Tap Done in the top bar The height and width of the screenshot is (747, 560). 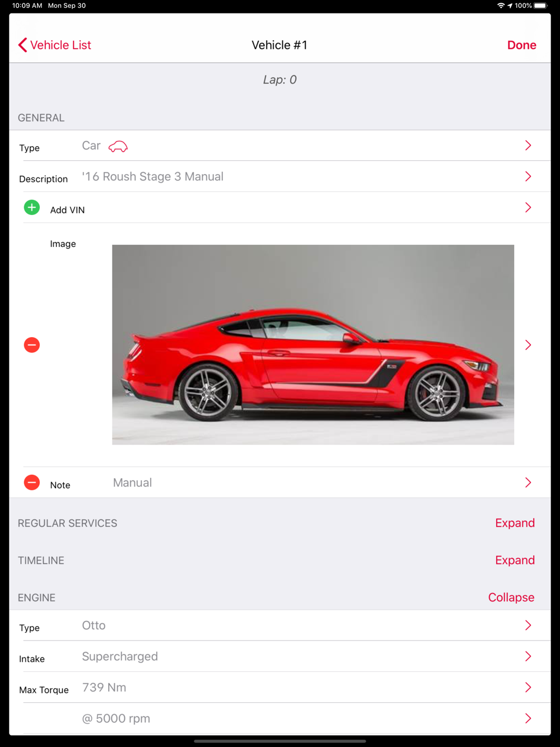[x=522, y=45]
